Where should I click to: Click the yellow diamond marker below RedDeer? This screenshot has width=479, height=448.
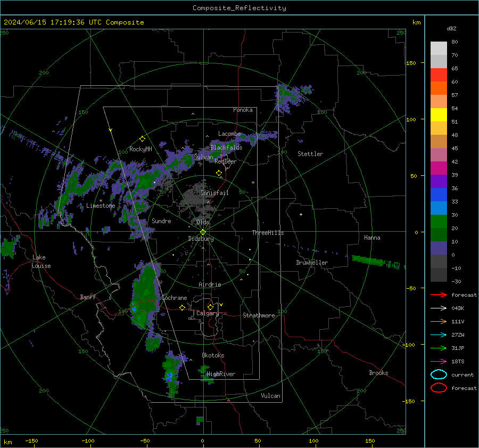click(x=219, y=173)
